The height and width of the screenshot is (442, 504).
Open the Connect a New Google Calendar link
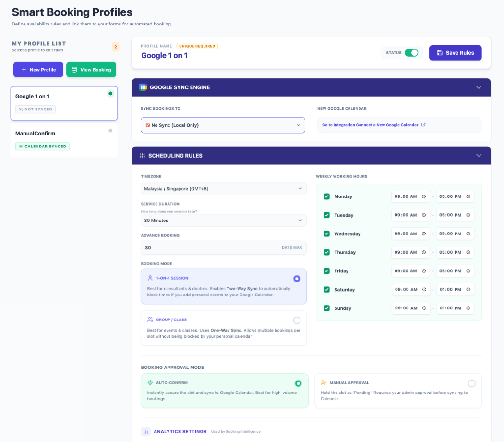[370, 124]
